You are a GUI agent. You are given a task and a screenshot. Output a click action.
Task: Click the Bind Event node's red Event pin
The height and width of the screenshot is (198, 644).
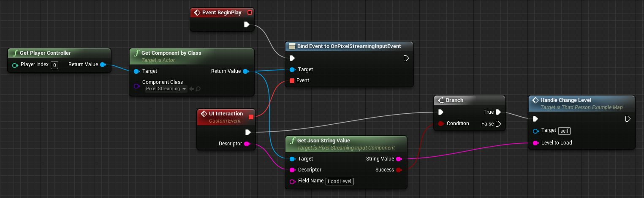click(292, 80)
